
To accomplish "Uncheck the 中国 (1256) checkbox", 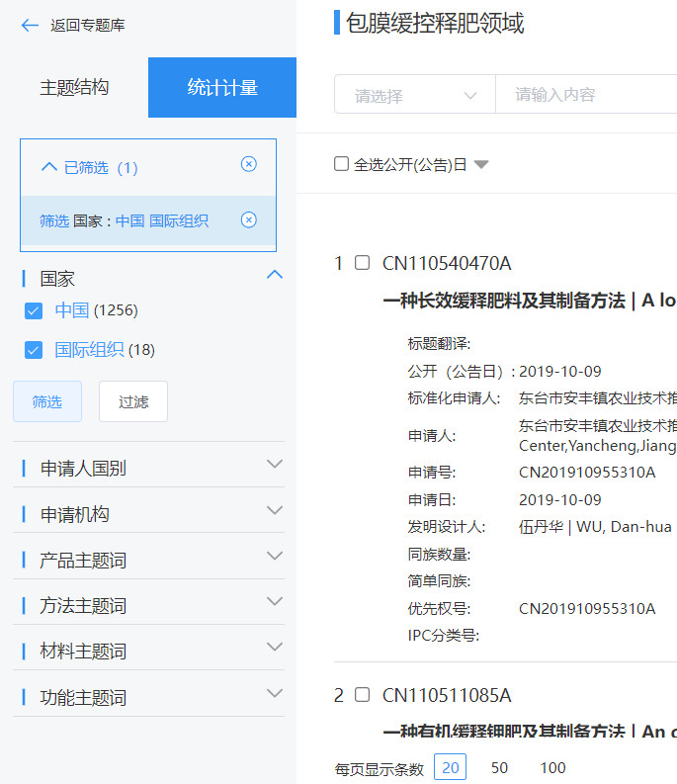I will pos(34,310).
